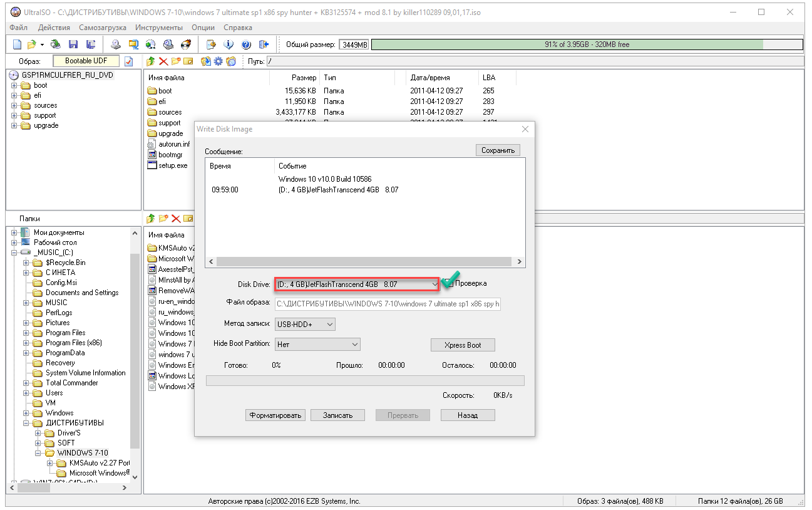Select autorun.inf in the image file list
This screenshot has height=510, width=812.
173,144
